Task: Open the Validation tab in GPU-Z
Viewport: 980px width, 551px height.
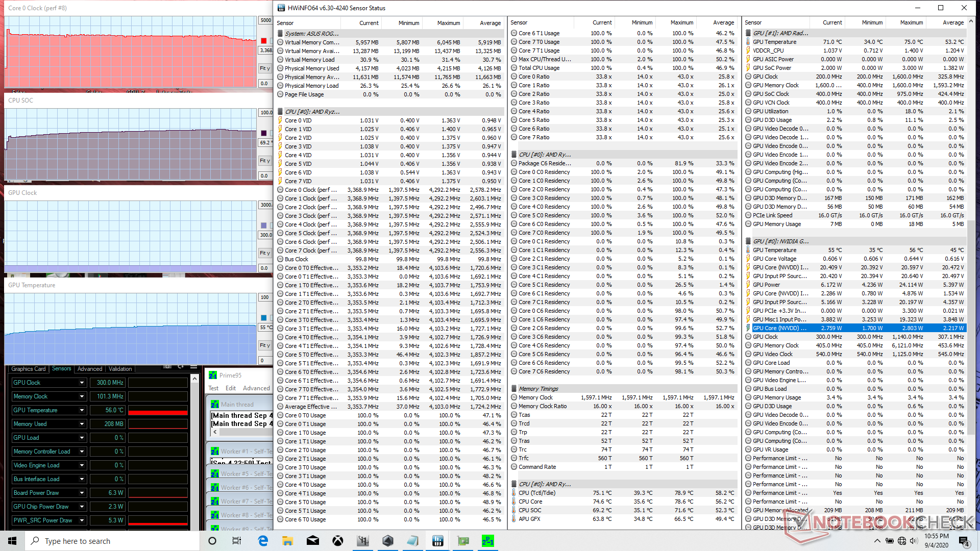Action: (120, 369)
